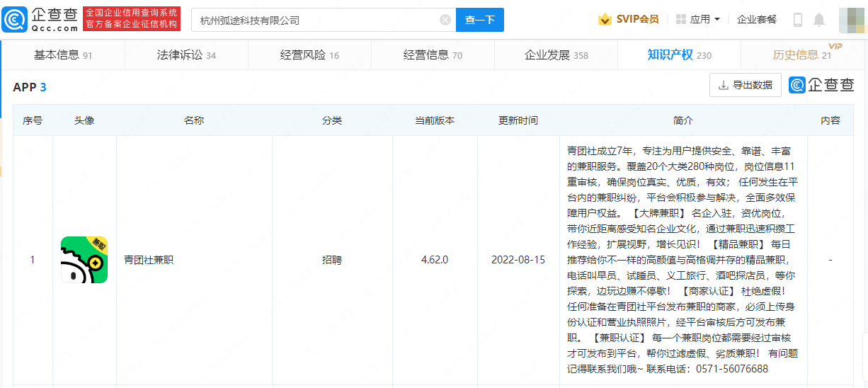The height and width of the screenshot is (388, 868).
Task: Click the 简介 column header
Action: pos(683,120)
